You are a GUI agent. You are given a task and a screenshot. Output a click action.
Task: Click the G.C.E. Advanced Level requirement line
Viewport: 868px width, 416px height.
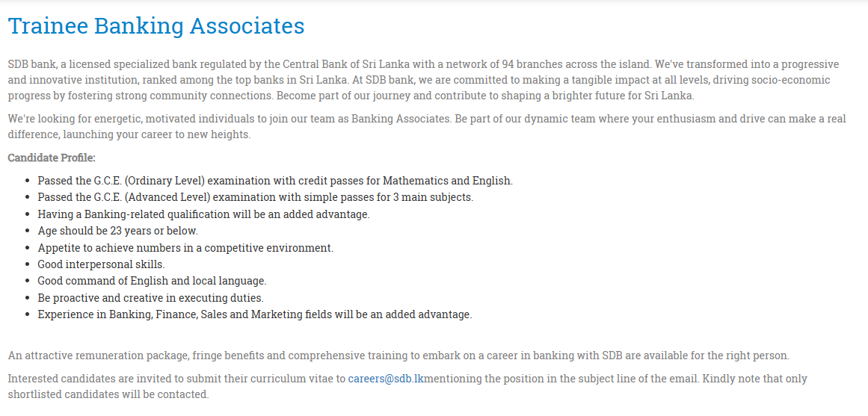(255, 197)
